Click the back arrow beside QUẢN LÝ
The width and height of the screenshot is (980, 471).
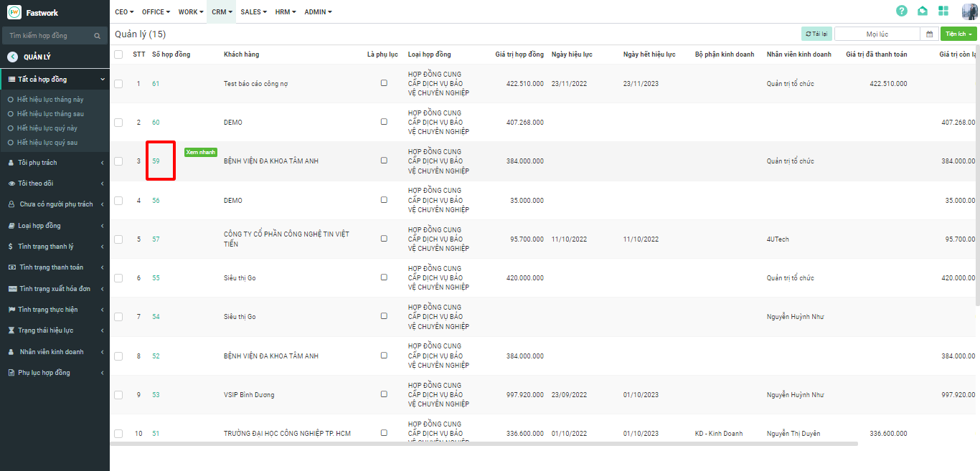(x=12, y=57)
